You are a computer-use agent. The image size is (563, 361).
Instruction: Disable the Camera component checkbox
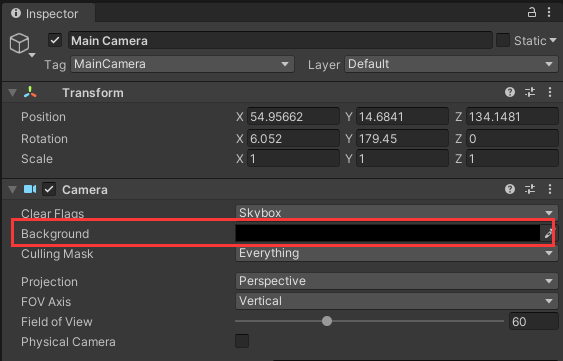point(49,189)
